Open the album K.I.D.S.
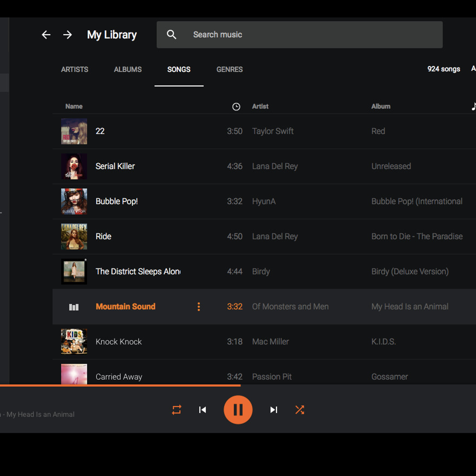 coord(383,342)
